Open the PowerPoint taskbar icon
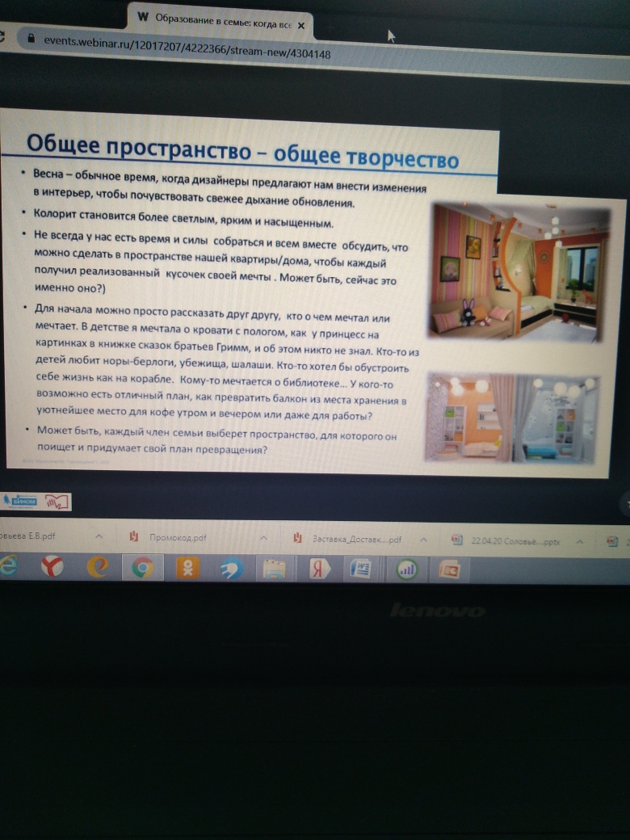The image size is (630, 840). [449, 569]
